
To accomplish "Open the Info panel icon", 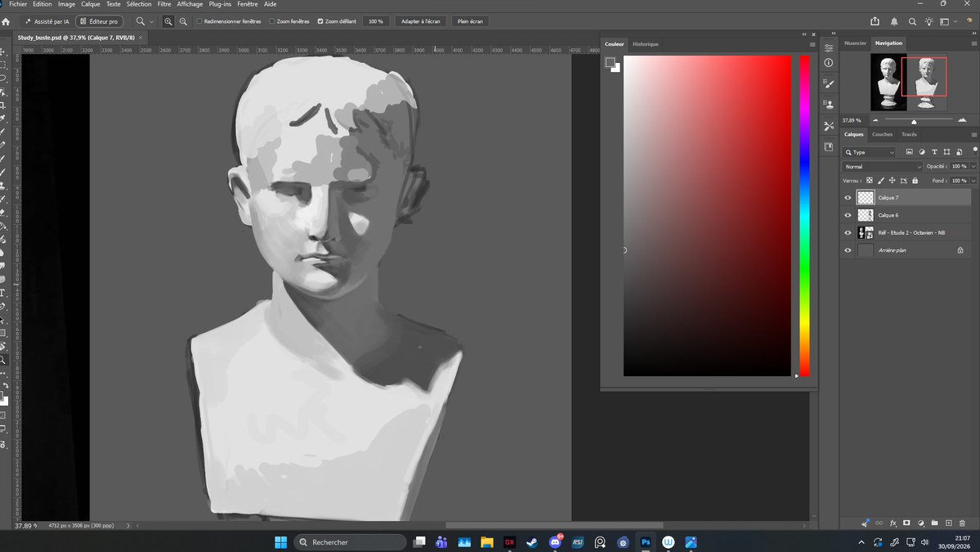I will coord(829,62).
